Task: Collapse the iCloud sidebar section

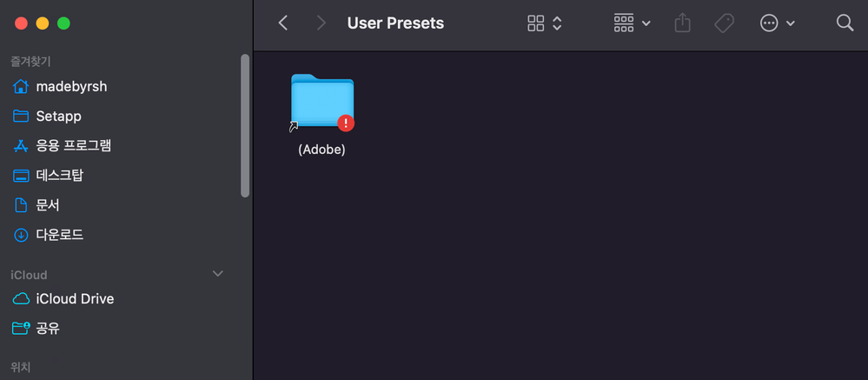Action: point(218,274)
